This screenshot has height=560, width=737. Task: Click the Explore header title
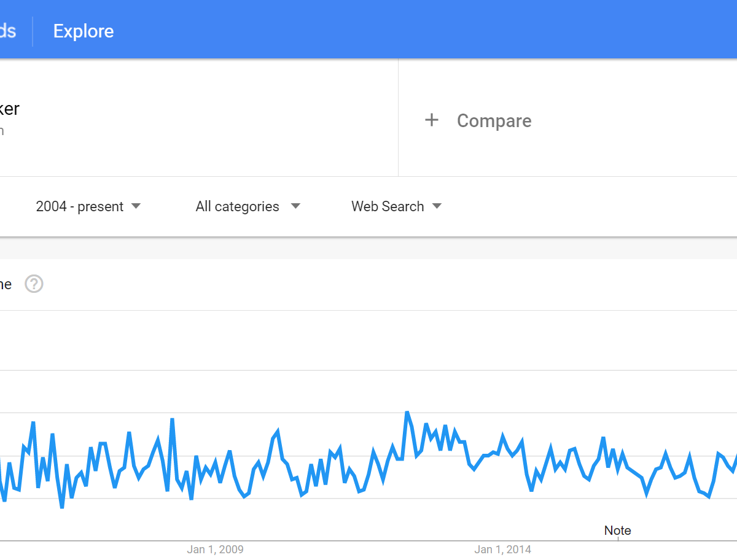tap(84, 31)
